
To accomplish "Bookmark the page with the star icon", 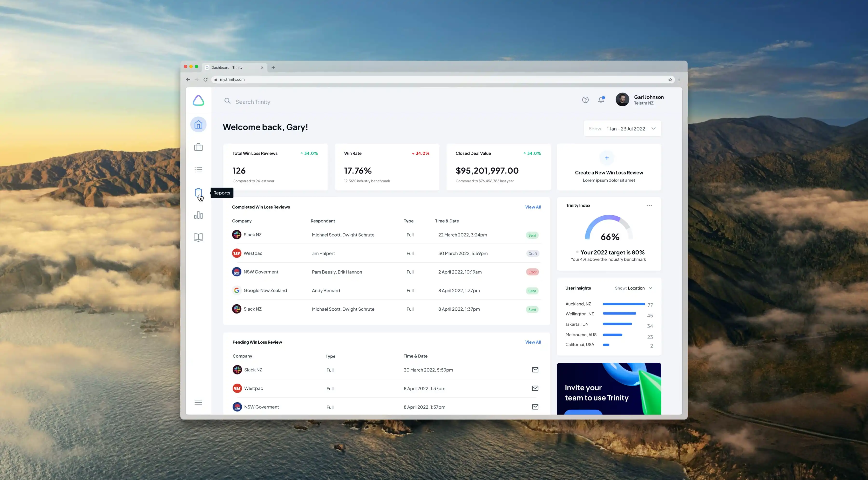I will click(670, 80).
